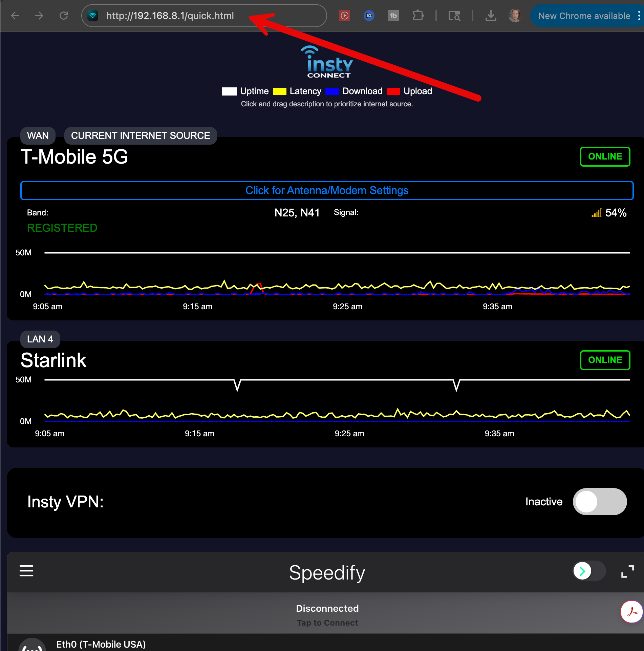
Task: Reload the quick.html page
Action: click(x=64, y=16)
